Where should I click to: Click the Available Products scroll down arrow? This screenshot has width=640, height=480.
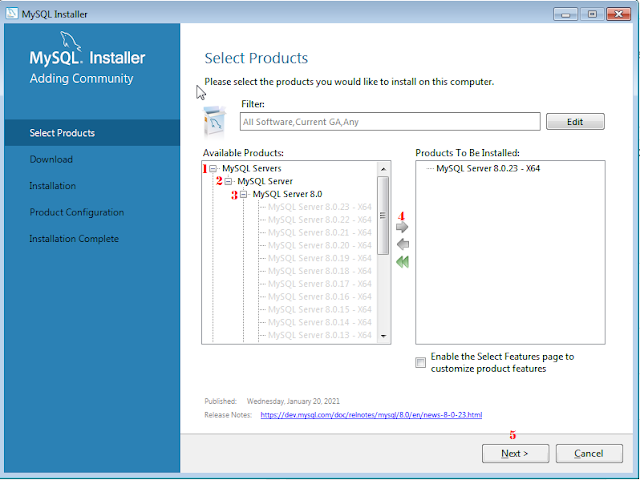pyautogui.click(x=383, y=336)
